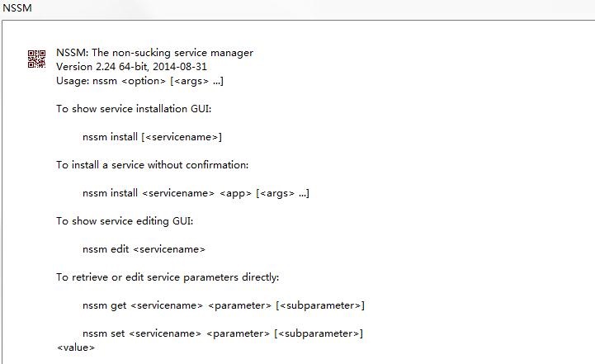Click "To install a service without confirmation:" text
The image size is (595, 364).
pos(152,165)
